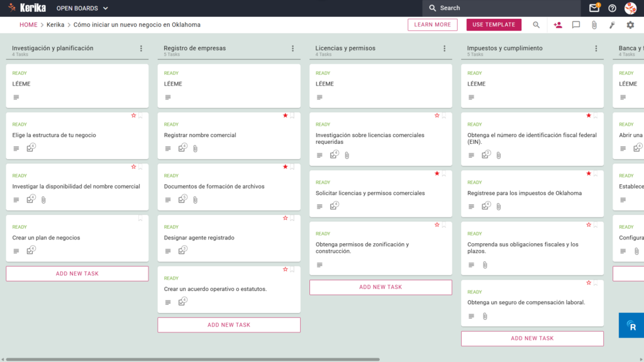Open board settings gear icon

click(630, 25)
